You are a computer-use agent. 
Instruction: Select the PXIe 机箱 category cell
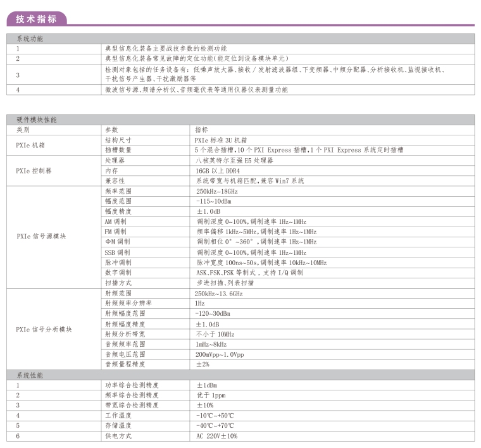point(30,145)
